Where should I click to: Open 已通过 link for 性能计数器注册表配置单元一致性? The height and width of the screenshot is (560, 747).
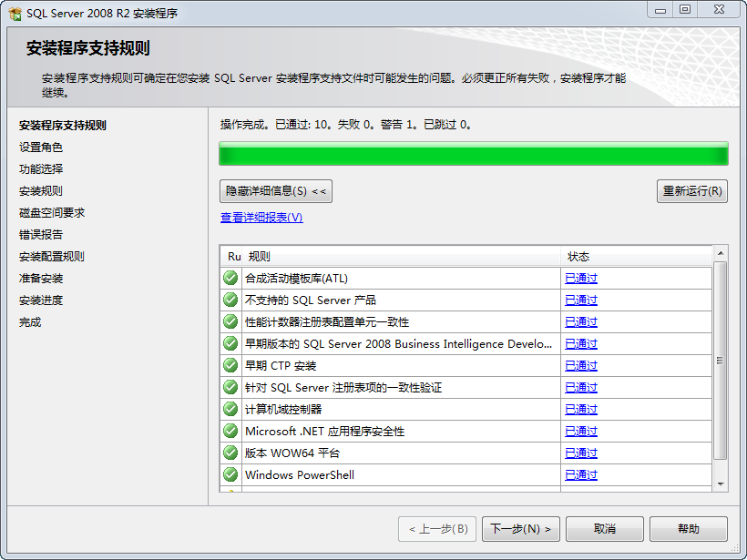[580, 322]
